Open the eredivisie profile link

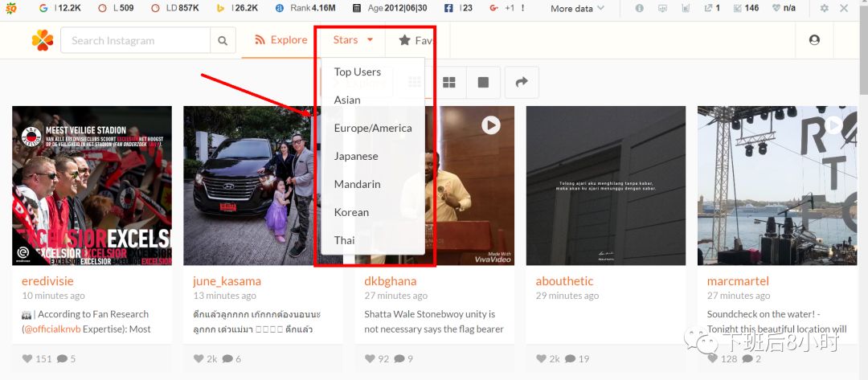pyautogui.click(x=47, y=281)
